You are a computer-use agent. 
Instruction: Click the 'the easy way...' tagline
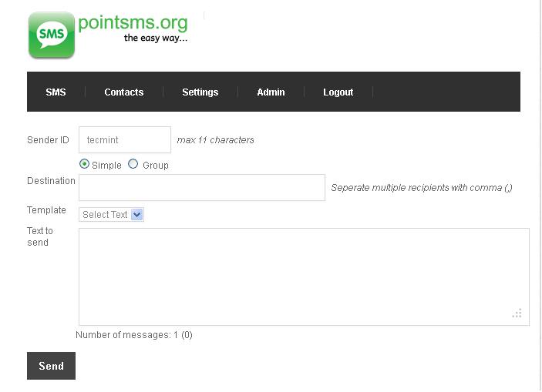pos(156,38)
